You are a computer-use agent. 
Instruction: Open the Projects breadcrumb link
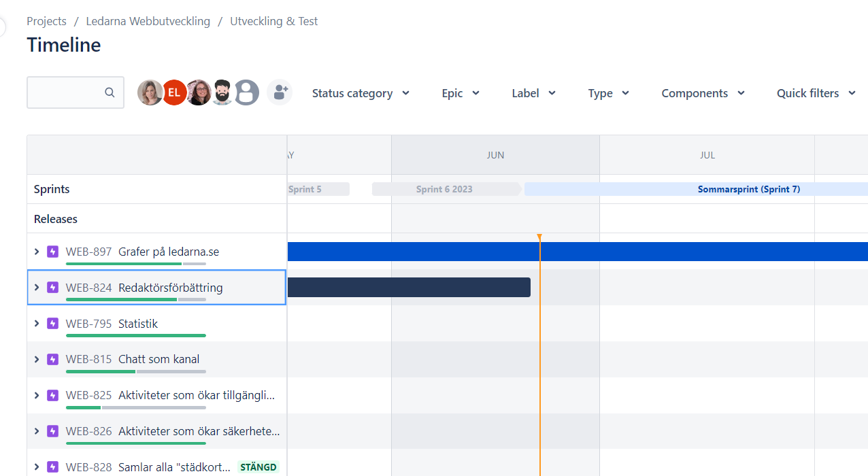(x=46, y=21)
